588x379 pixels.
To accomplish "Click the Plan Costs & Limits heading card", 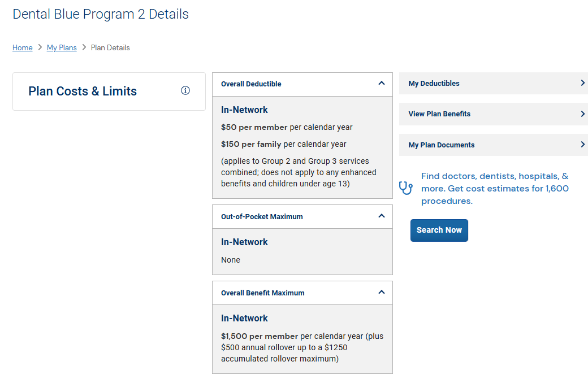I will tap(83, 92).
